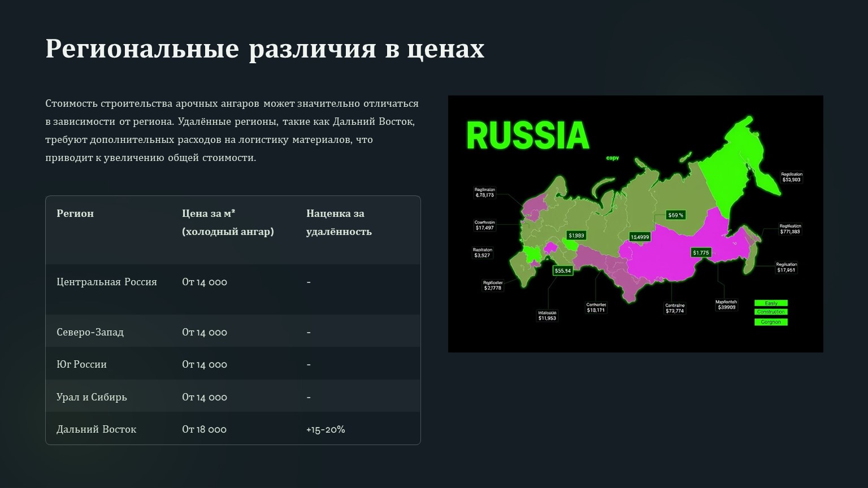Screen dimensions: 868x488
Task: Click the intro paragraph about arched hangars
Action: (x=232, y=130)
